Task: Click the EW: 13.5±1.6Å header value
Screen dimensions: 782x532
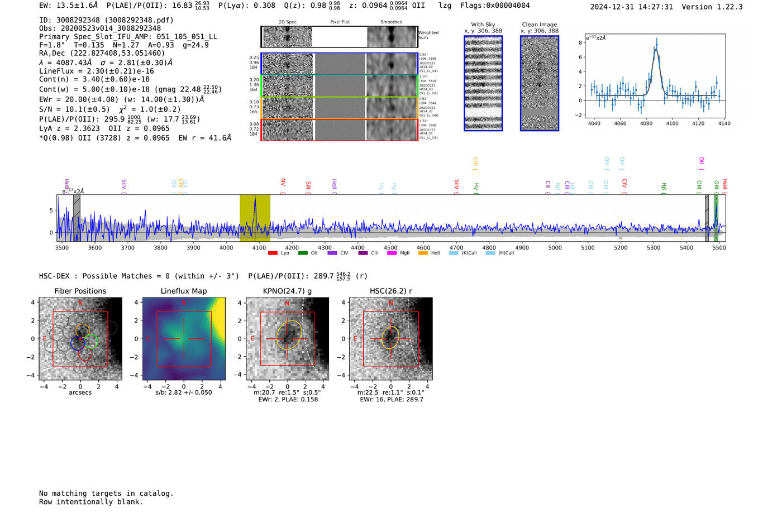Action: pos(69,5)
